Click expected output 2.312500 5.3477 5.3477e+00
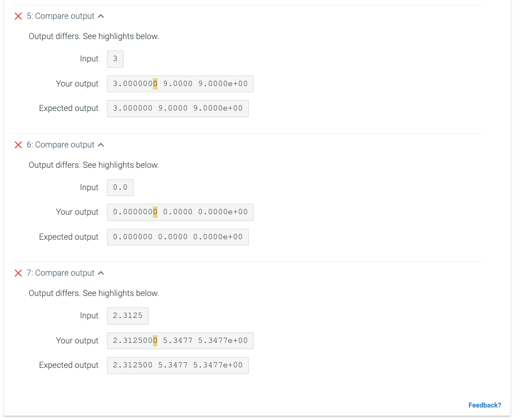This screenshot has width=531, height=420. 178,365
